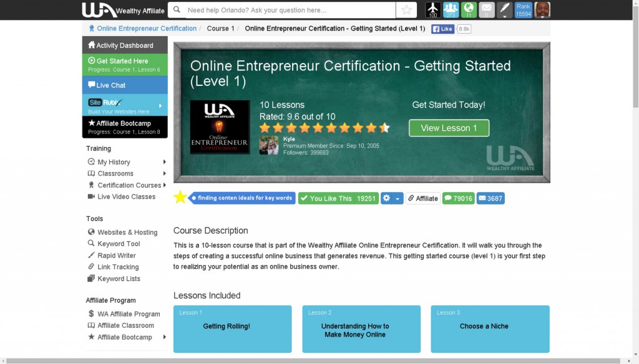639x364 pixels.
Task: Click the Live Video Classes camera icon
Action: [91, 196]
